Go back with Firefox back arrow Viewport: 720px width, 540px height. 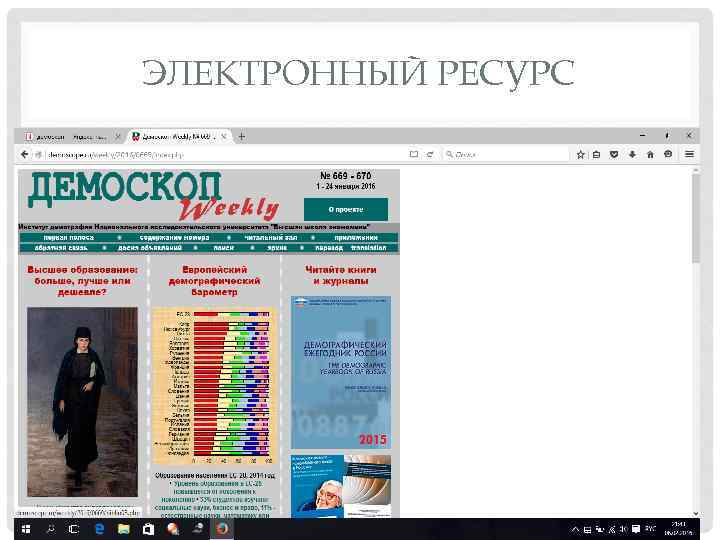(x=25, y=155)
